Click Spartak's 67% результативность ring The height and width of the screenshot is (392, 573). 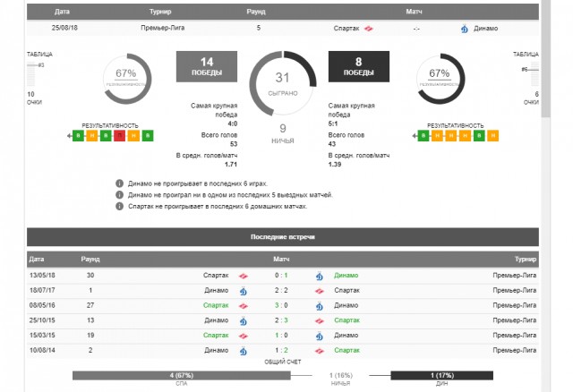(x=126, y=79)
